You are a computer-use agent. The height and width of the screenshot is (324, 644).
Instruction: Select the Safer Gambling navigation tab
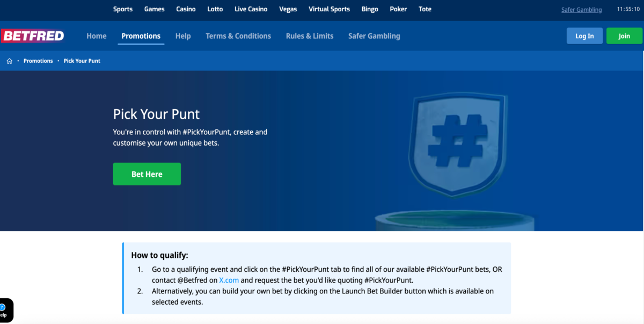click(374, 36)
